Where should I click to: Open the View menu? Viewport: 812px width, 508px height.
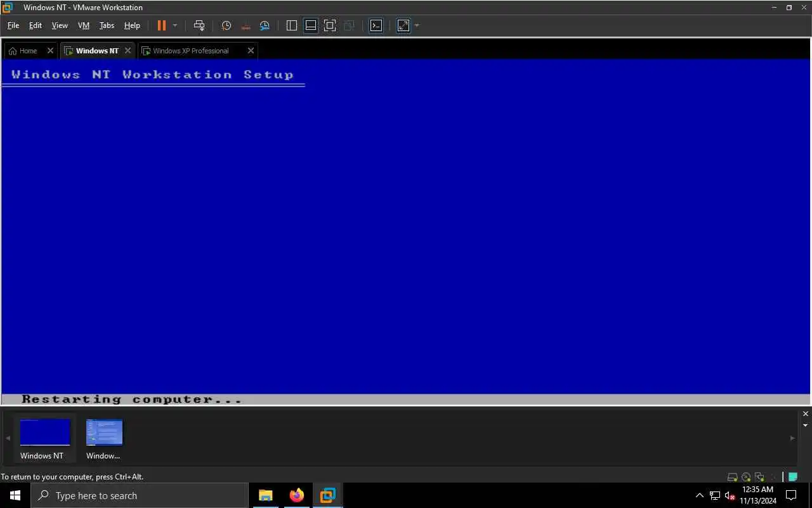[x=60, y=25]
